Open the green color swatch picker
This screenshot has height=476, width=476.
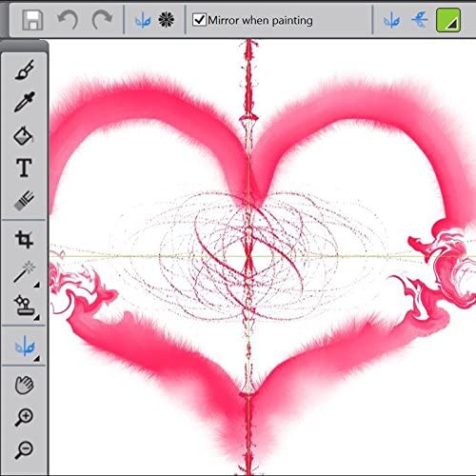click(448, 20)
